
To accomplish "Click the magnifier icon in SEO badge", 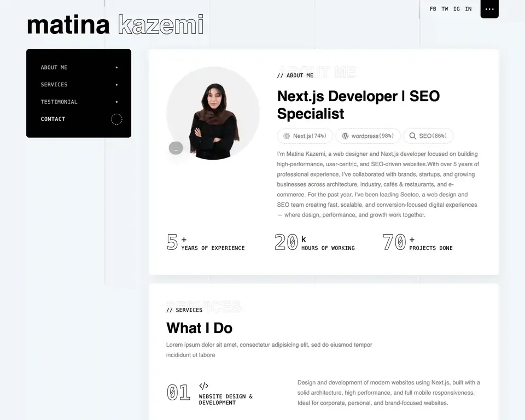I will (413, 136).
